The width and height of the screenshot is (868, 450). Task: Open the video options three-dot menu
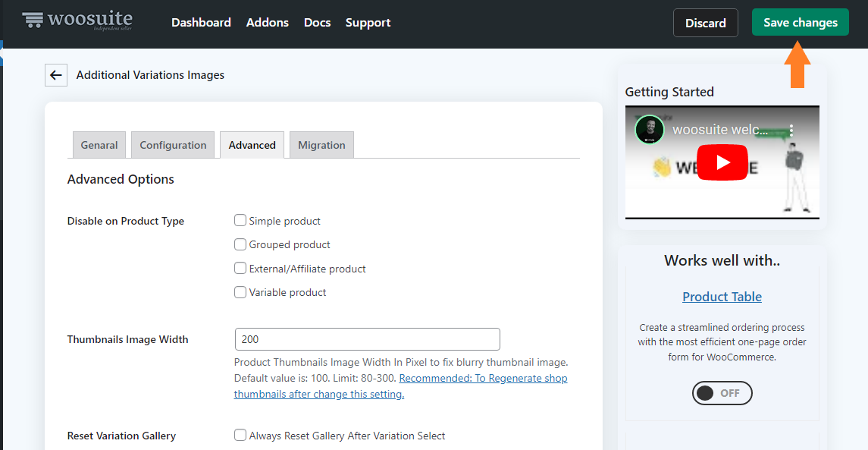pyautogui.click(x=791, y=131)
